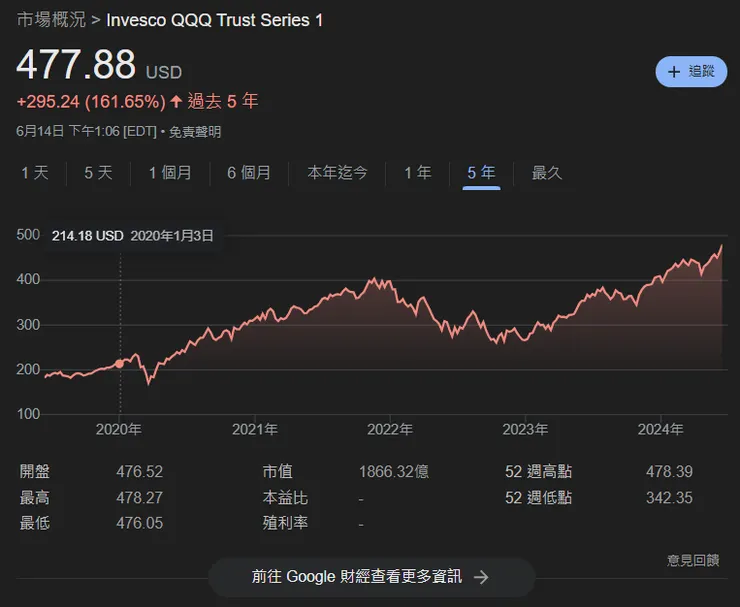The image size is (740, 607).
Task: Click the arrow icon beside 更多資訊
Action: (x=481, y=577)
